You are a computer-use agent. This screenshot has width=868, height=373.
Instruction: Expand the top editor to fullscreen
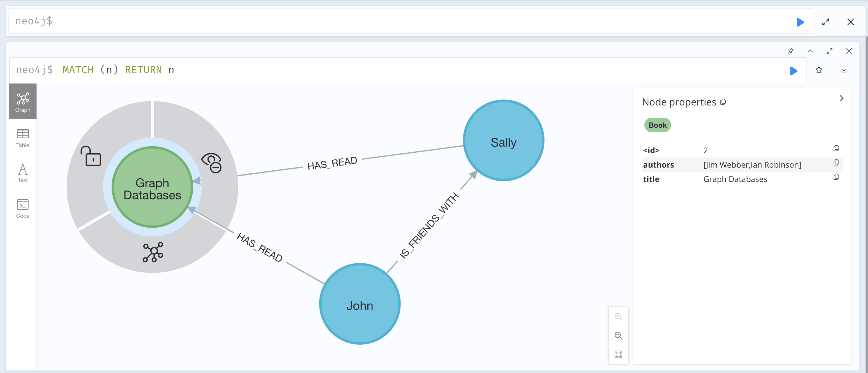[x=825, y=22]
